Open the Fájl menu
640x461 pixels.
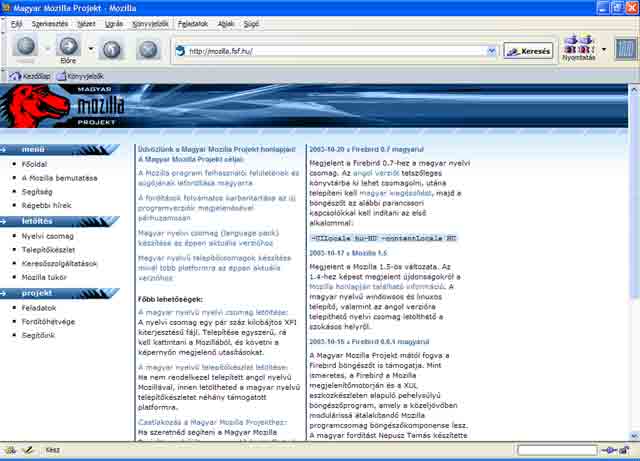click(16, 24)
